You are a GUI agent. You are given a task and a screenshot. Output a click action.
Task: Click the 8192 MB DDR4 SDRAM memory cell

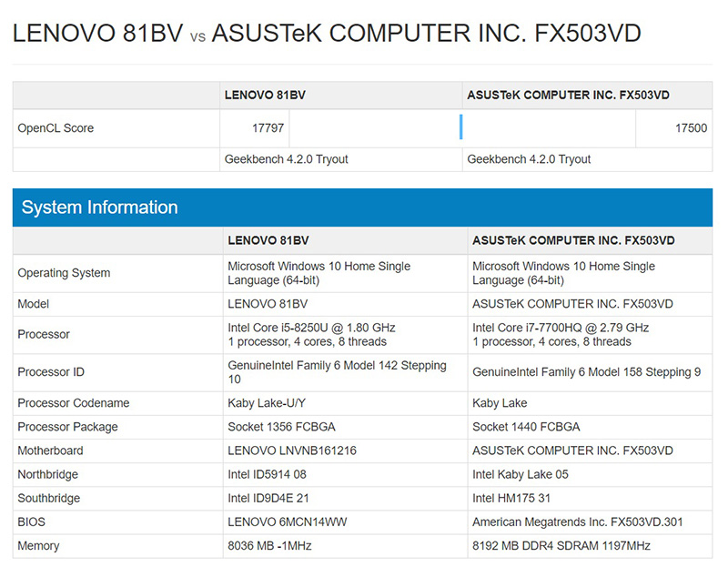(561, 546)
